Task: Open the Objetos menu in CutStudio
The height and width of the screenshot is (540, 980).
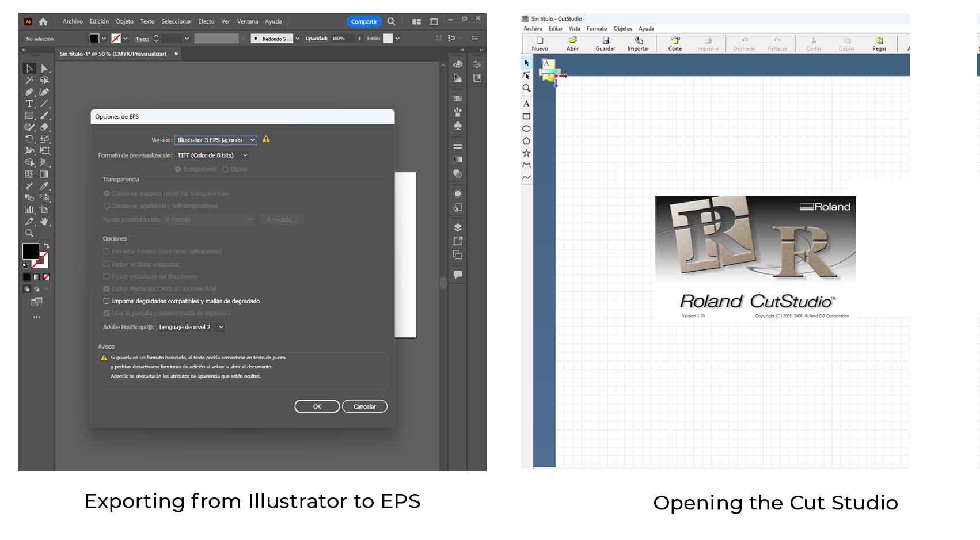Action: [x=622, y=29]
